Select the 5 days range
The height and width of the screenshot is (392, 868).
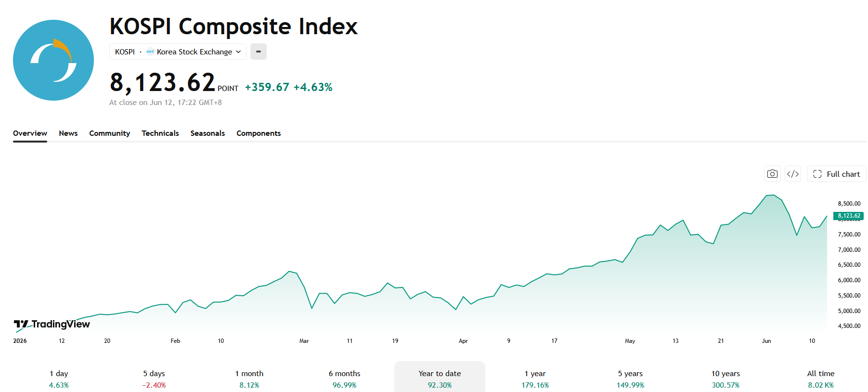coord(154,379)
